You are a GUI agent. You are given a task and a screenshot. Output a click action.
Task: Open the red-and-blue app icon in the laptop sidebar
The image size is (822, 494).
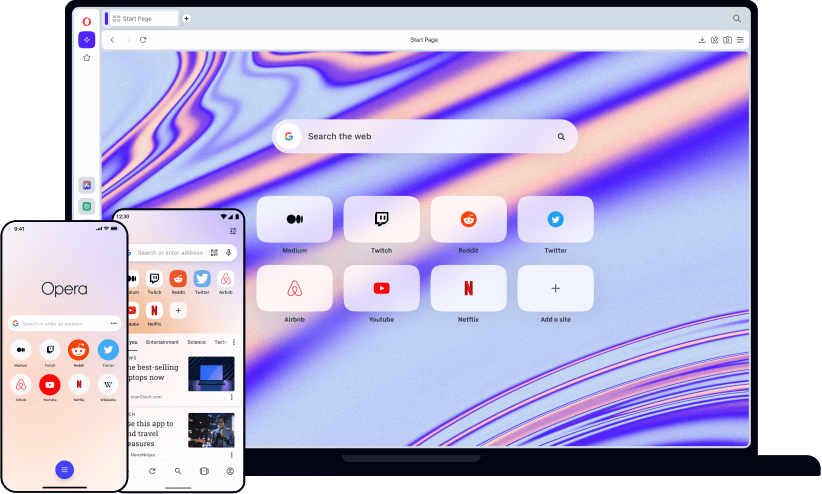[86, 185]
